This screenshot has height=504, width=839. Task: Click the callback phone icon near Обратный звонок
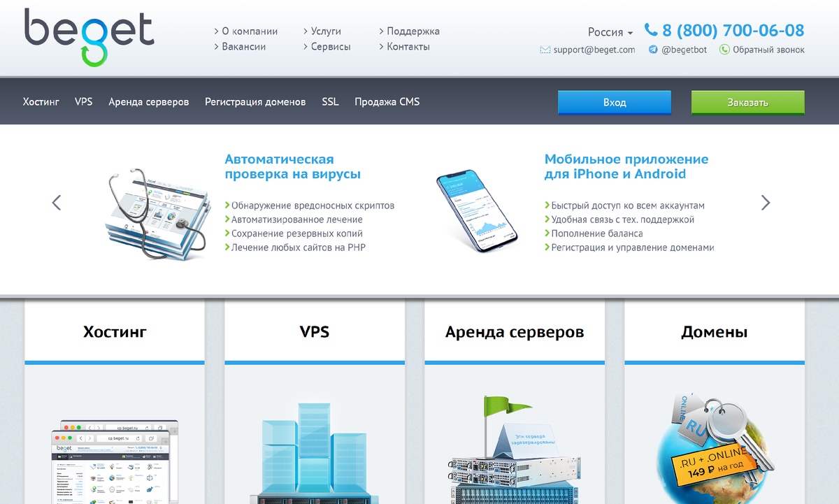[724, 50]
